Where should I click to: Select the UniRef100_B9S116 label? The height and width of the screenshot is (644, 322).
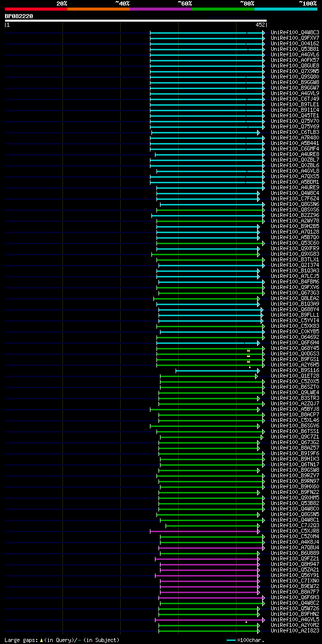[295, 371]
